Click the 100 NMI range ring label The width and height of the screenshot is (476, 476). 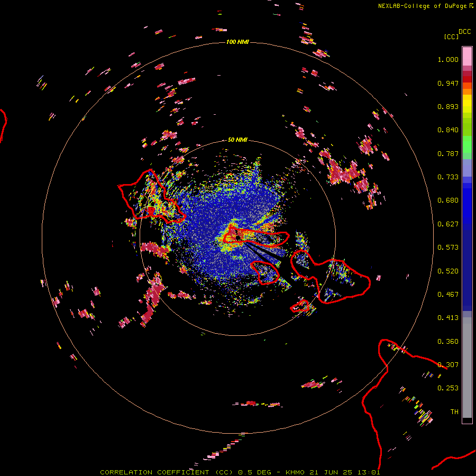coord(237,42)
